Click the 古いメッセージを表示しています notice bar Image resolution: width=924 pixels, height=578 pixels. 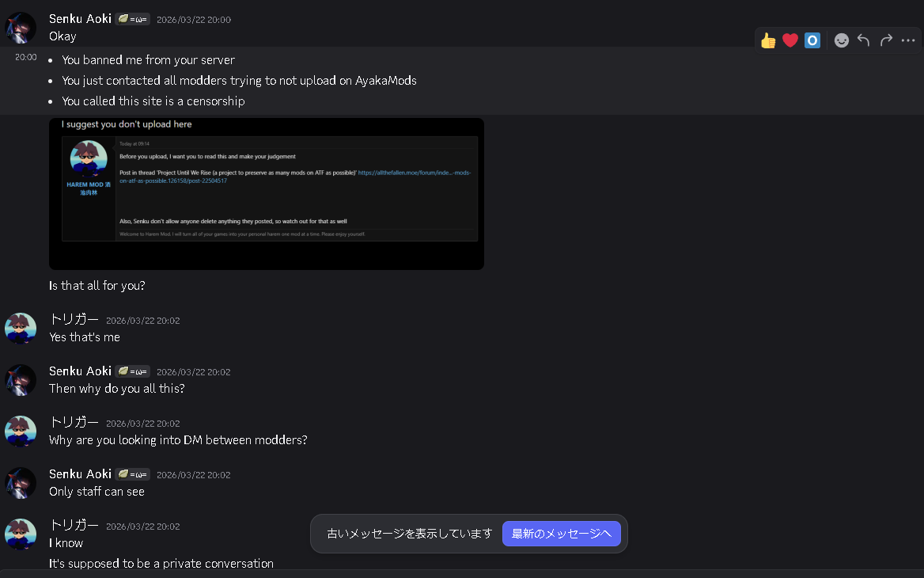pyautogui.click(x=409, y=534)
